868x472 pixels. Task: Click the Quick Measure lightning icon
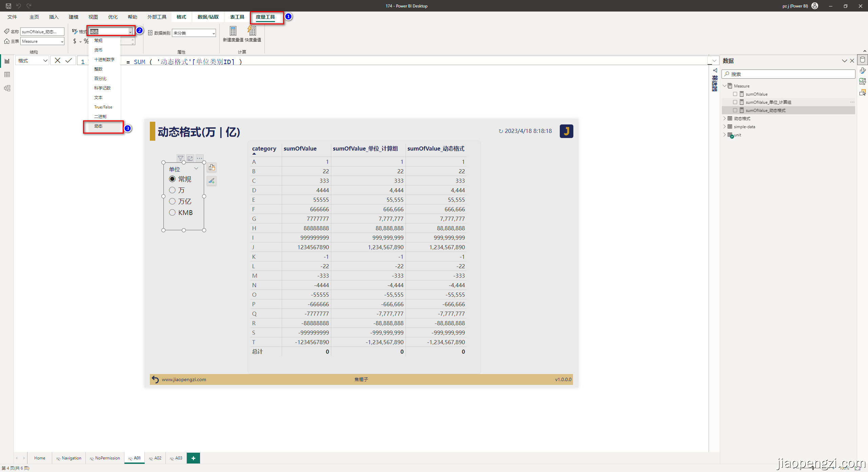[252, 31]
